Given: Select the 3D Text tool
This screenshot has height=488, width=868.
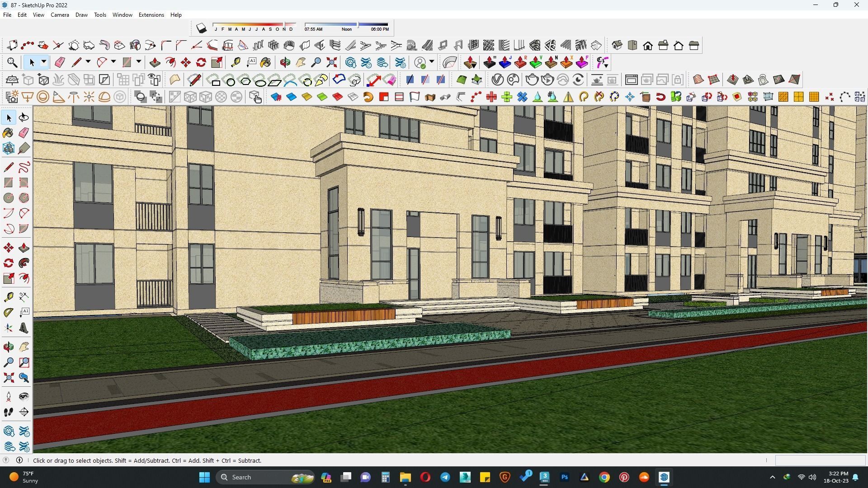Looking at the screenshot, I should coord(24,328).
